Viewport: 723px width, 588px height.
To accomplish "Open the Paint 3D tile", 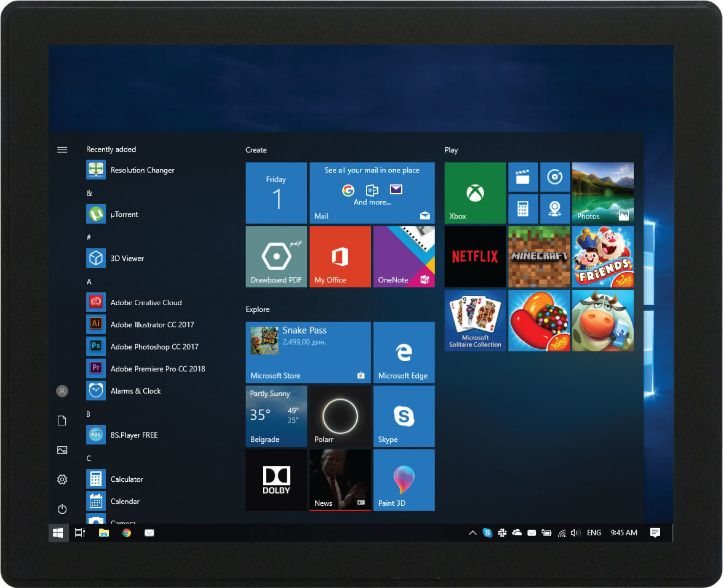I will coord(404,480).
